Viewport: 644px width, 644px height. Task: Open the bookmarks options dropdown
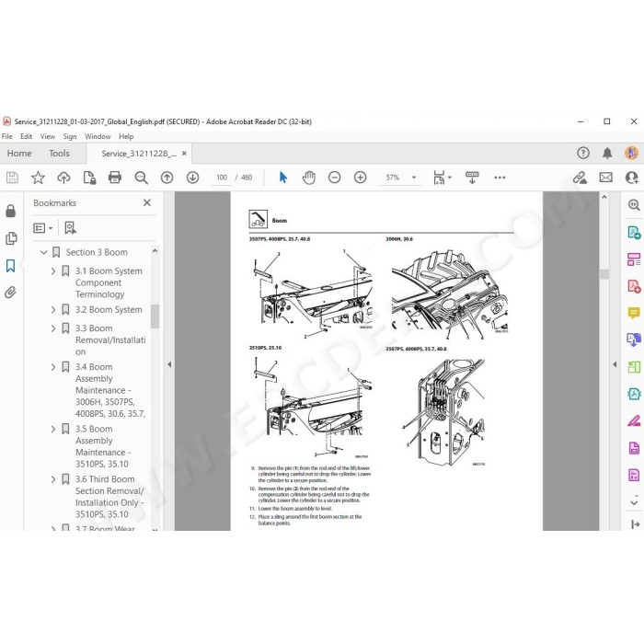(43, 228)
